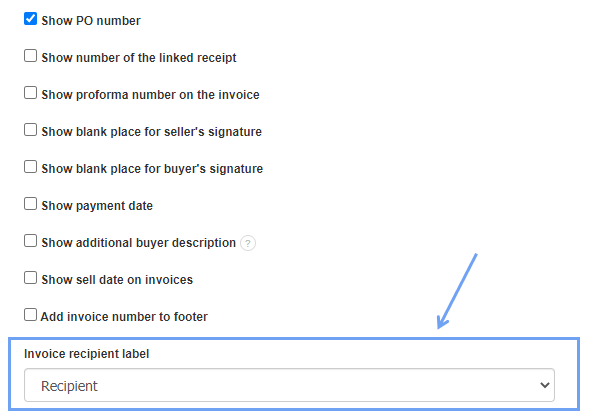613x417 pixels.
Task: Open the Recipient dropdown
Action: click(x=289, y=385)
